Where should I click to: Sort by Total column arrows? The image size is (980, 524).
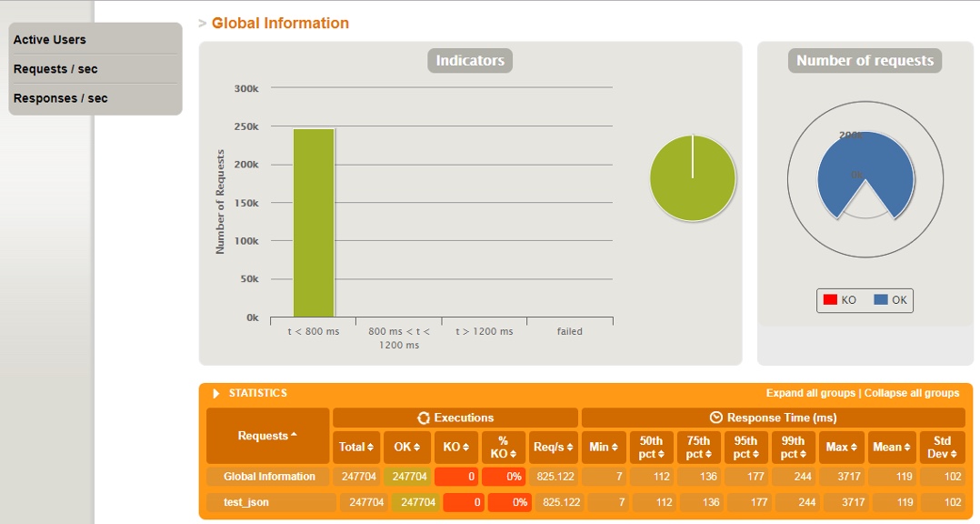tap(355, 447)
